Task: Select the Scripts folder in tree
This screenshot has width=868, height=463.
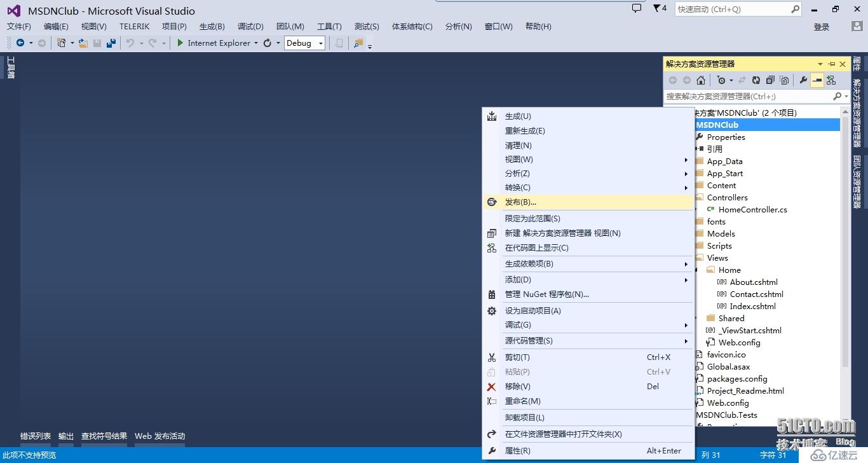Action: [719, 245]
